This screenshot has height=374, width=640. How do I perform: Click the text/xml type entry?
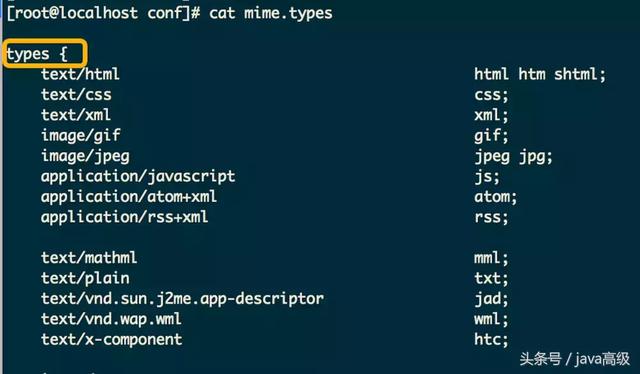[76, 115]
